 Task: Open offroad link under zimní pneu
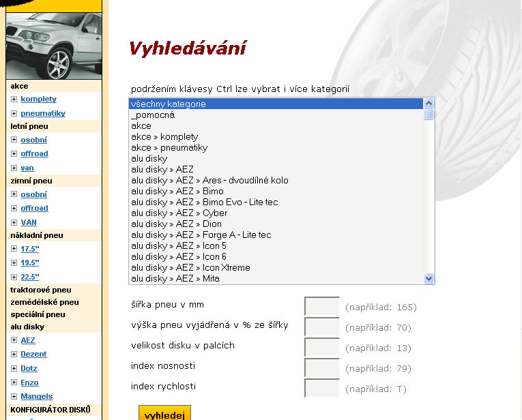[x=34, y=208]
